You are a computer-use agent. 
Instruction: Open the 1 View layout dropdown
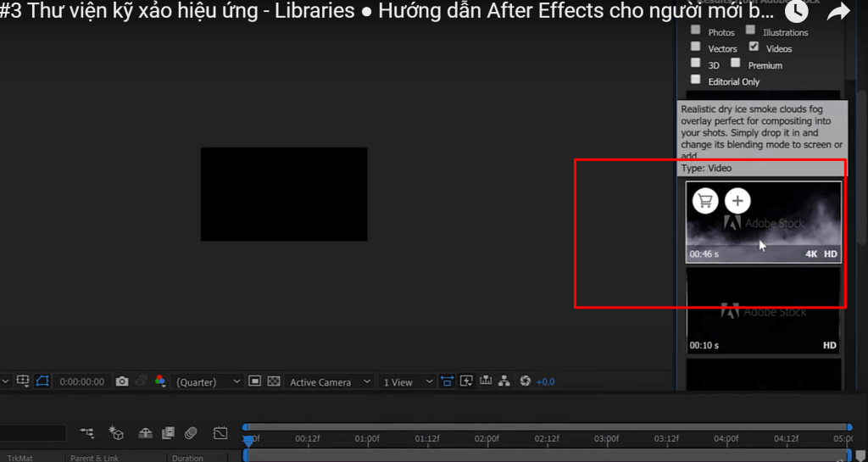coord(407,381)
